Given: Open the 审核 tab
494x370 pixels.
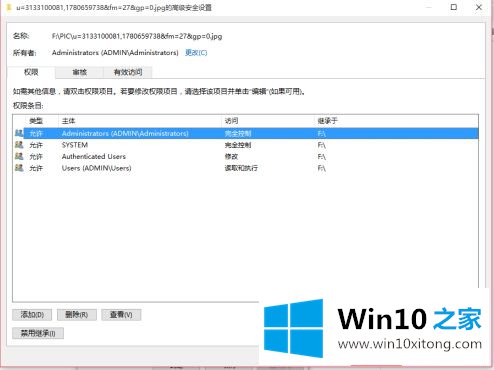Looking at the screenshot, I should pyautogui.click(x=79, y=72).
